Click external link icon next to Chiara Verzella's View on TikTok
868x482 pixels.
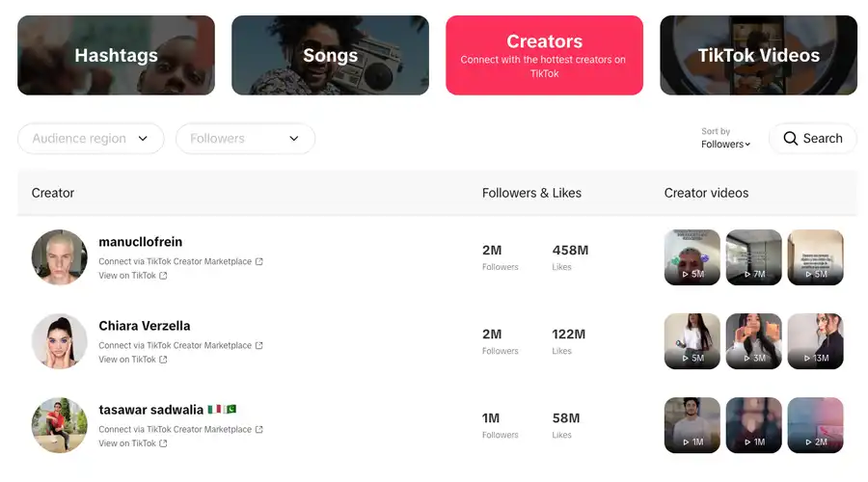(x=163, y=360)
